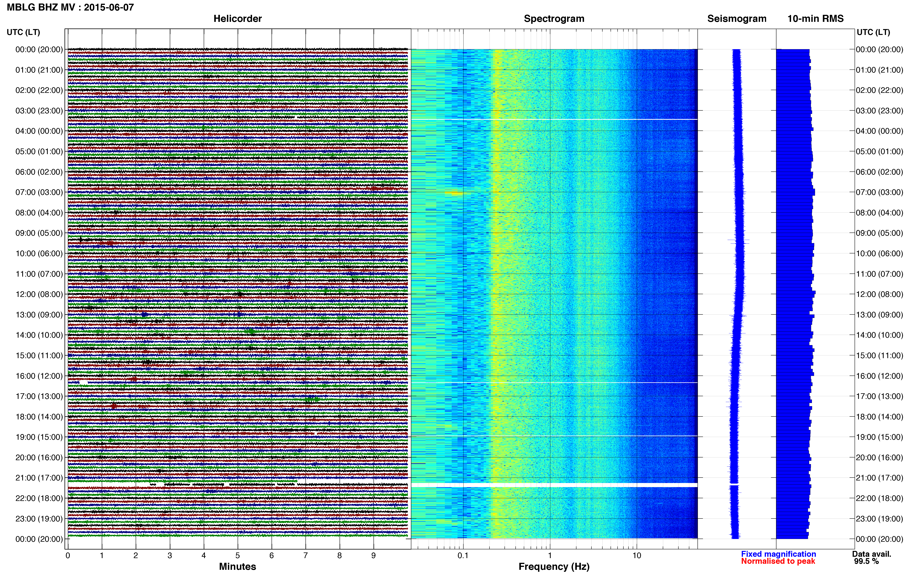Click the white gap in the seismogram trace
The height and width of the screenshot is (578, 924).
[x=734, y=485]
